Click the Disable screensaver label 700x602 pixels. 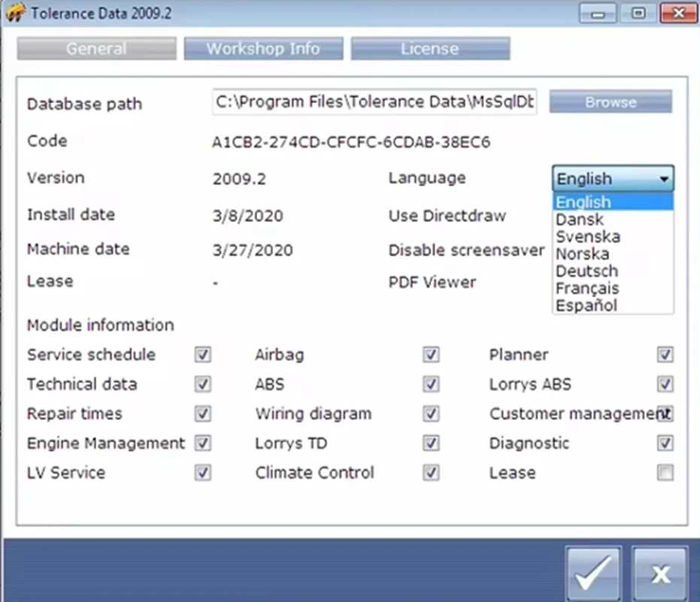(x=466, y=251)
